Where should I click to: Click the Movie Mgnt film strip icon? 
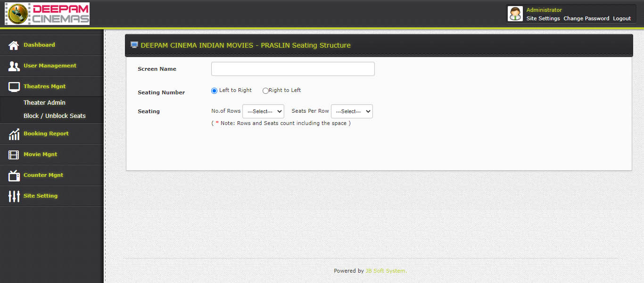click(x=14, y=155)
